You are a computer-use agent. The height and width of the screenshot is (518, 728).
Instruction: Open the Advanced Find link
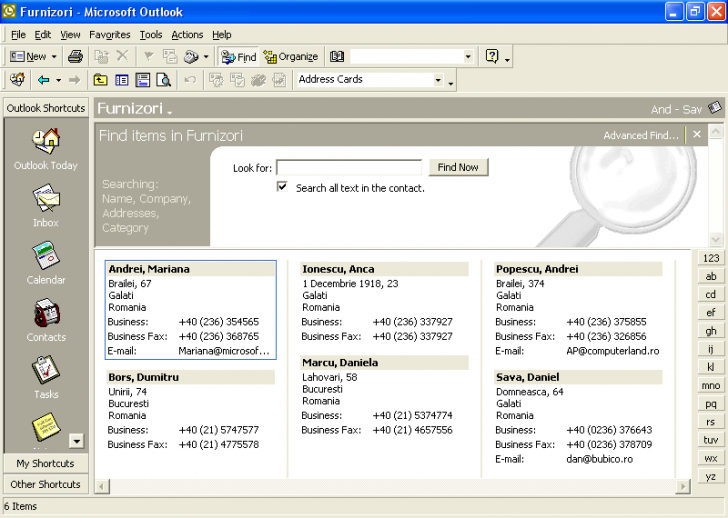pyautogui.click(x=640, y=135)
